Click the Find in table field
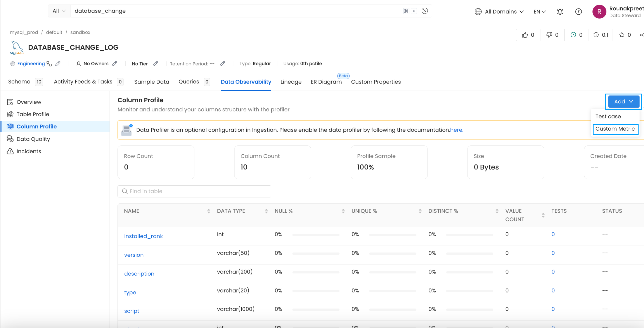Screen dimensions: 644x328 (194, 191)
